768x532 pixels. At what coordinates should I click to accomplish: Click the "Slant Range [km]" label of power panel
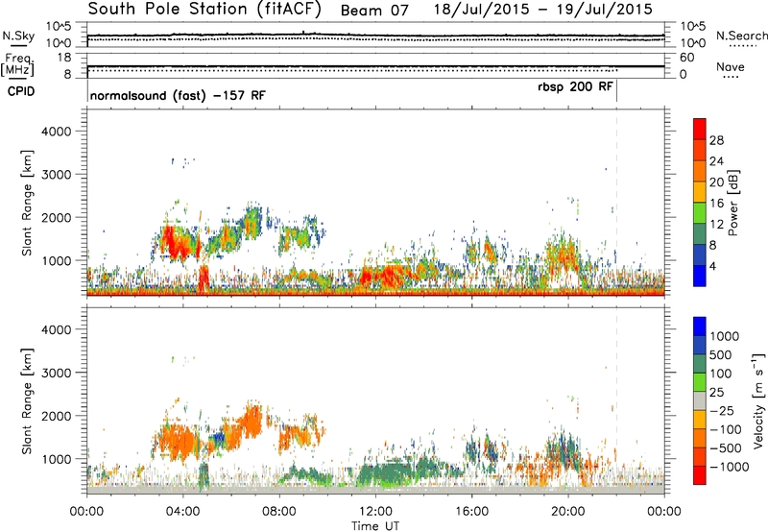coord(27,203)
